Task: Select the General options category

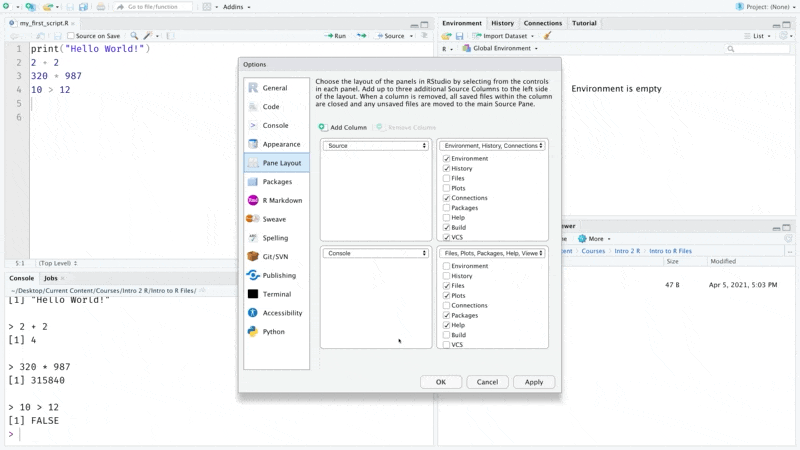Action: click(276, 88)
